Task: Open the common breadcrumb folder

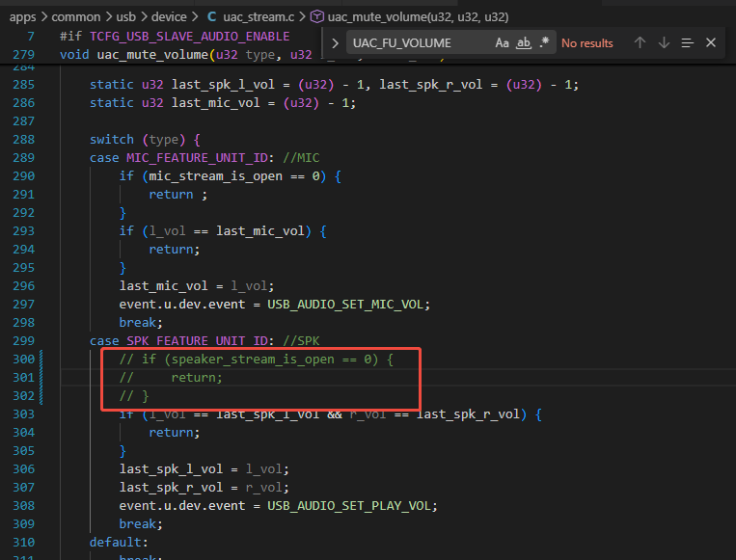Action: pos(75,17)
